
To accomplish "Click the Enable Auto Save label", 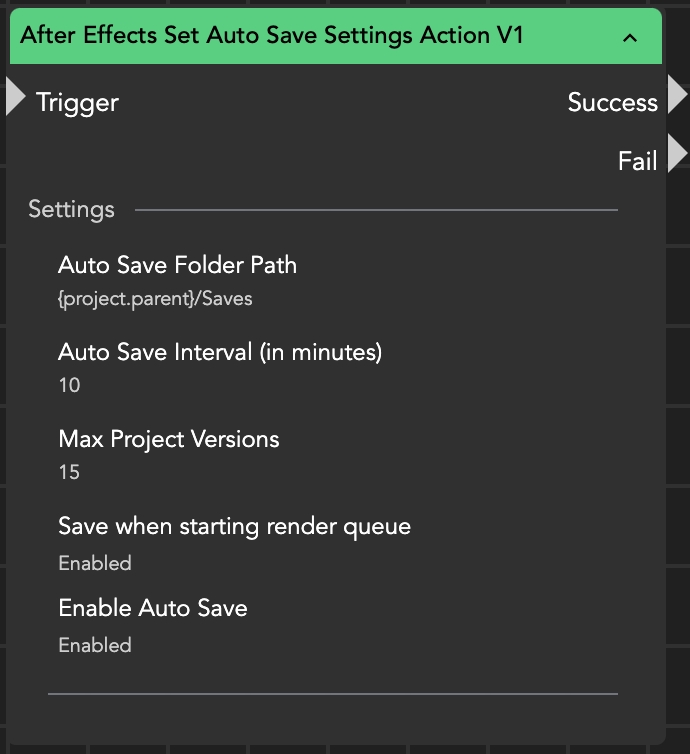I will click(153, 608).
